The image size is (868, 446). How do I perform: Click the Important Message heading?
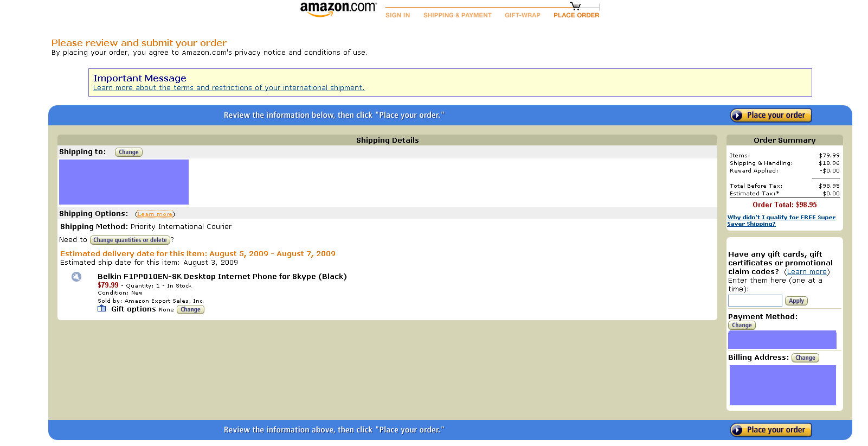click(140, 78)
